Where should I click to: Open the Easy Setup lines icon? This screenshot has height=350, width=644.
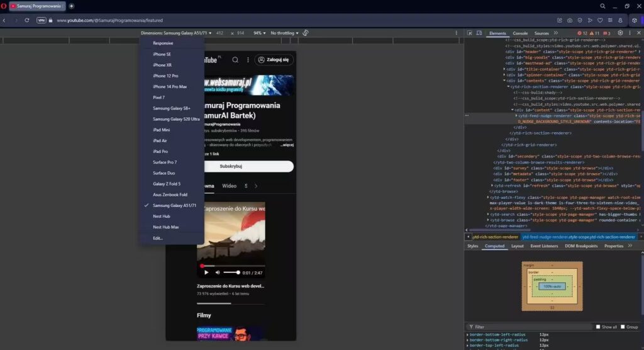point(610,20)
